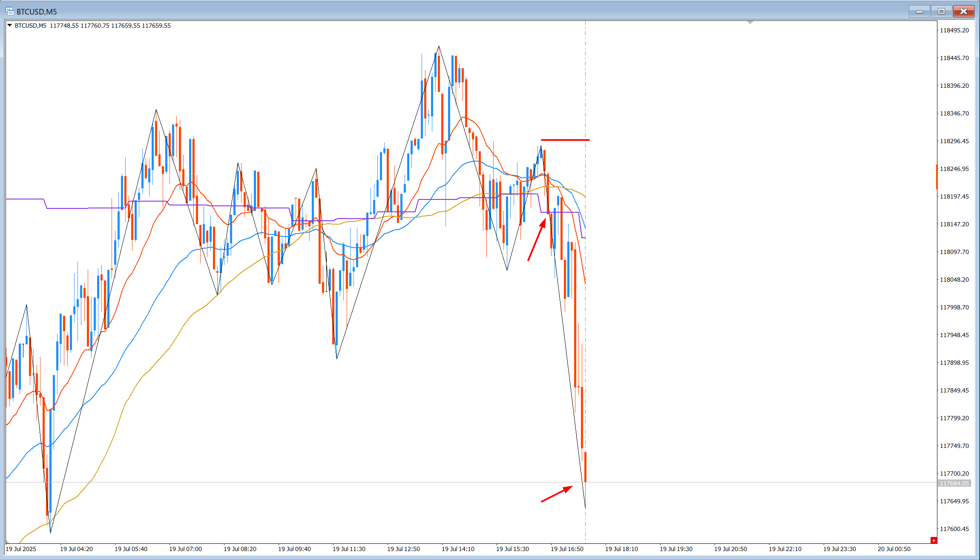Click price axis label 117948.45
Screen dimensions: 980x560
(x=954, y=335)
